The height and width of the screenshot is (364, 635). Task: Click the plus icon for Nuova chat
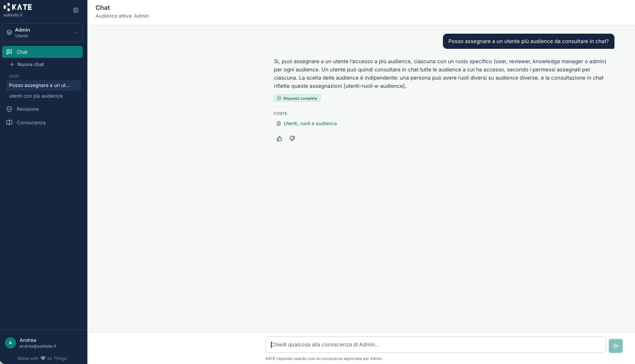click(12, 64)
